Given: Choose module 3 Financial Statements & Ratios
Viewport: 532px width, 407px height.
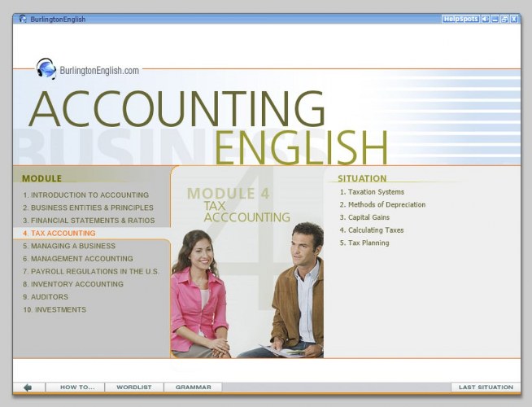Looking at the screenshot, I should click(x=89, y=221).
